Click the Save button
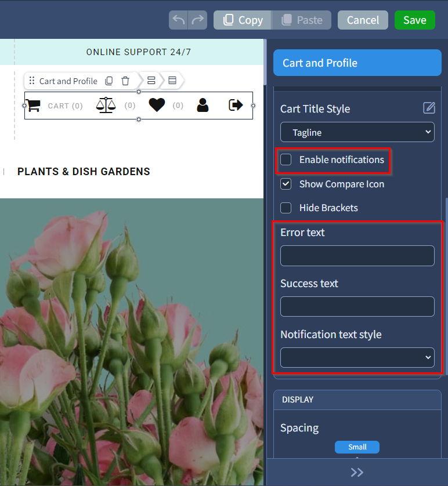Screen dimensions: 448x486 (x=415, y=20)
